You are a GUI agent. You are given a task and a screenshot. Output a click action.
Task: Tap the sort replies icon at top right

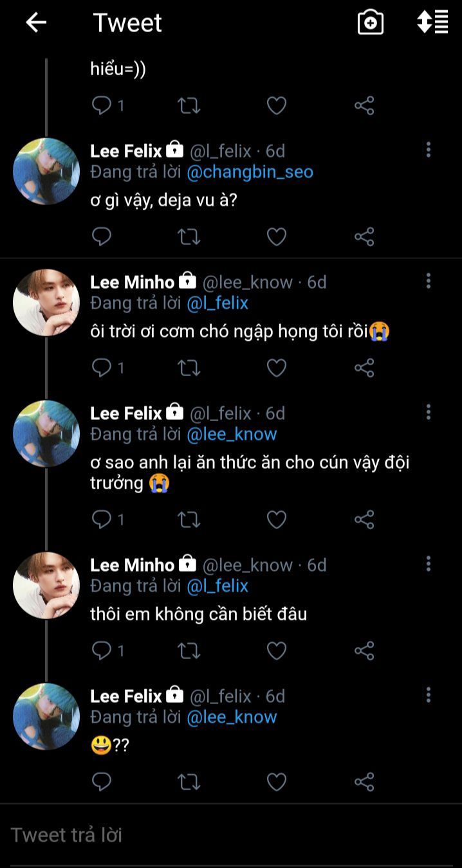point(432,23)
